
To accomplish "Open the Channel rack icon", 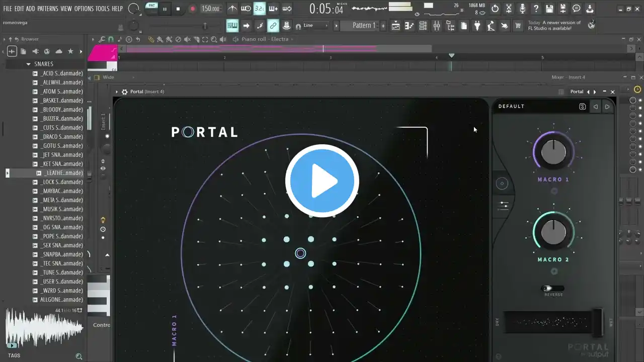I will pyautogui.click(x=423, y=26).
